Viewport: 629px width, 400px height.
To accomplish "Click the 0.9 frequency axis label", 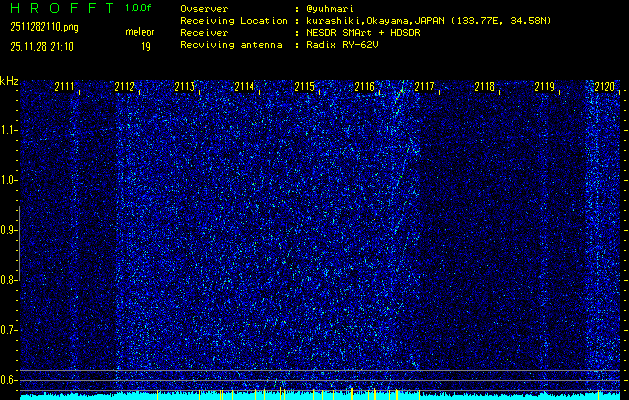I will pos(8,230).
